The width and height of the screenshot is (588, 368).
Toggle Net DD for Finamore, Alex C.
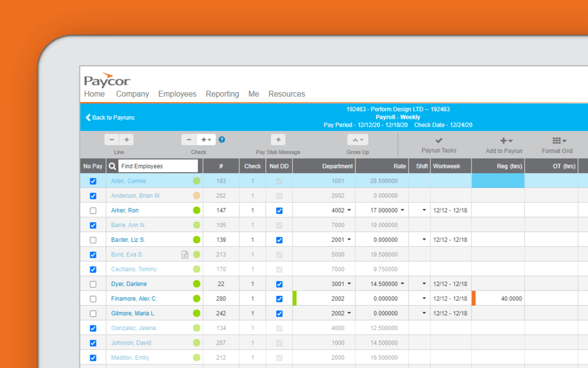(x=279, y=299)
